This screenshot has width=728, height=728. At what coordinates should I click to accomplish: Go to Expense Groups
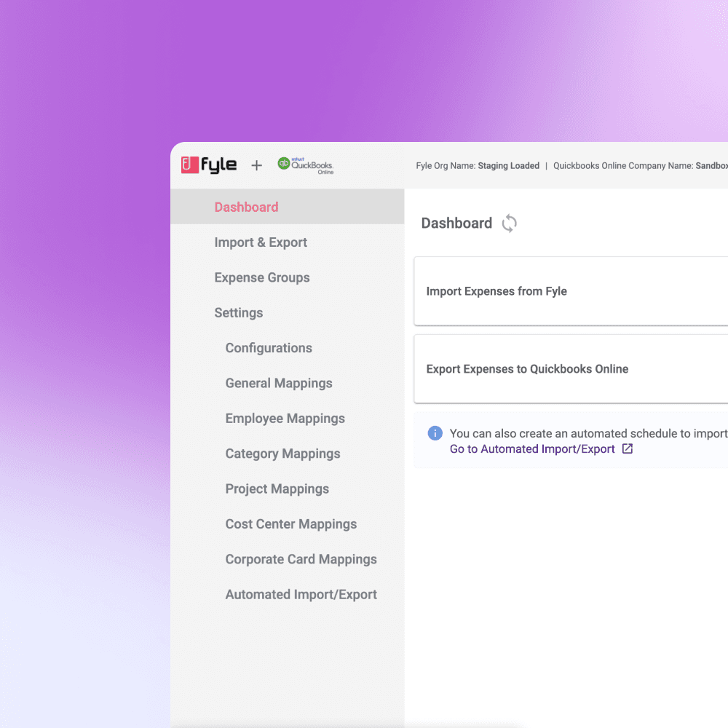click(x=262, y=277)
